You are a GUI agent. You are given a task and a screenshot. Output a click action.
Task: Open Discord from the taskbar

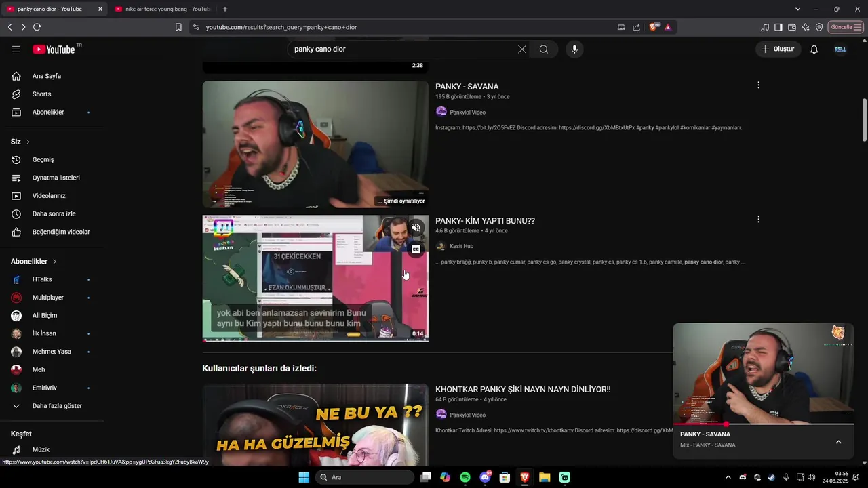[485, 477]
